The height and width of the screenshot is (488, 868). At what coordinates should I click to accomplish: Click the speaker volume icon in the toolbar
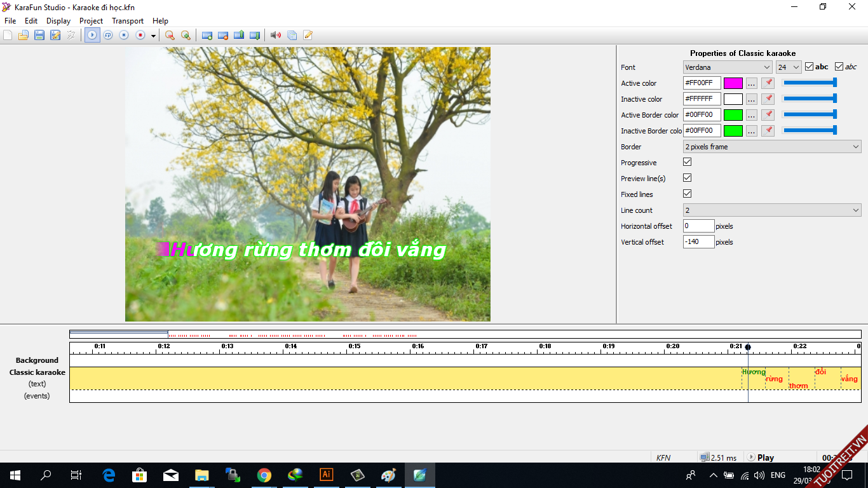pos(276,35)
